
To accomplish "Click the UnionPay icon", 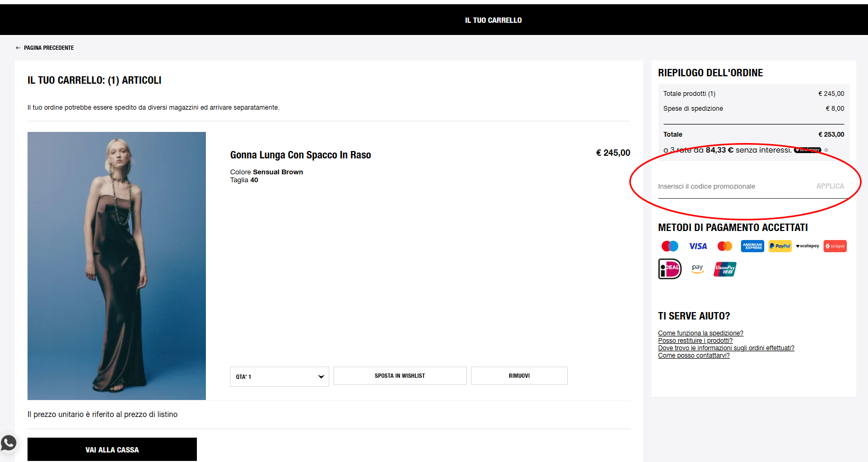I will (x=725, y=269).
